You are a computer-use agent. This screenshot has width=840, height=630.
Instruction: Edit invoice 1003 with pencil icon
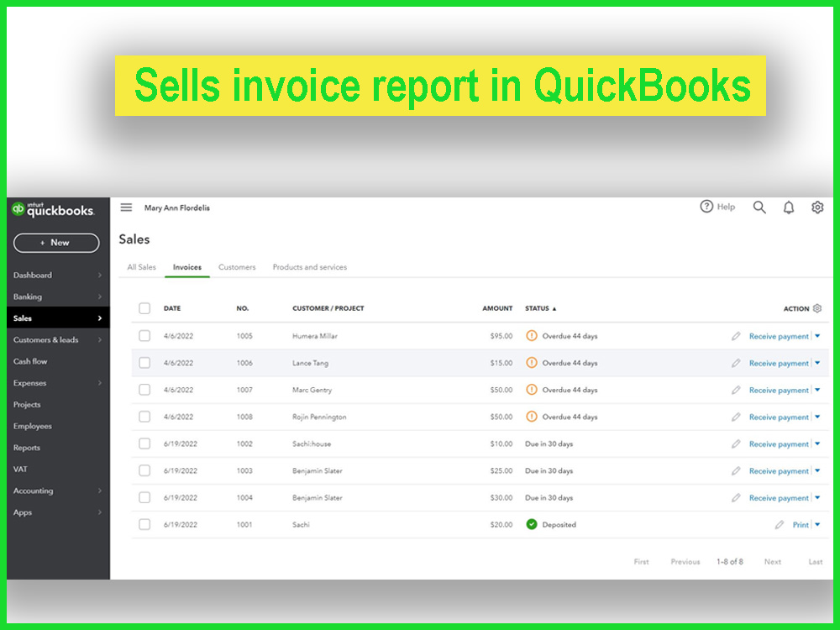point(736,470)
